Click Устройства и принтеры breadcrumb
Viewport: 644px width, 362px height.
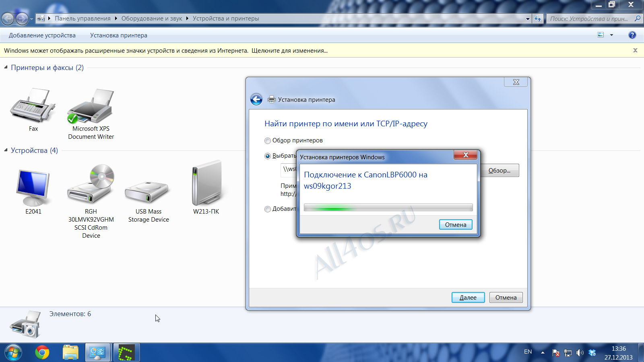tap(226, 19)
